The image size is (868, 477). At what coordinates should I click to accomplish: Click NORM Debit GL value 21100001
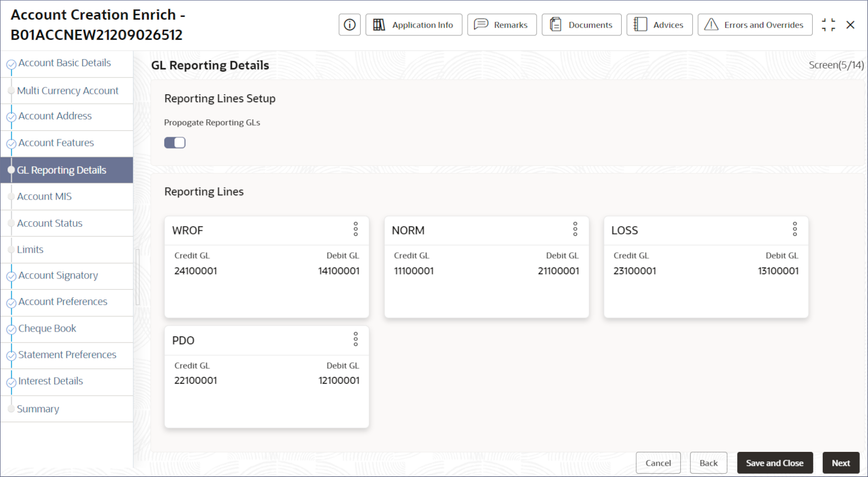558,271
